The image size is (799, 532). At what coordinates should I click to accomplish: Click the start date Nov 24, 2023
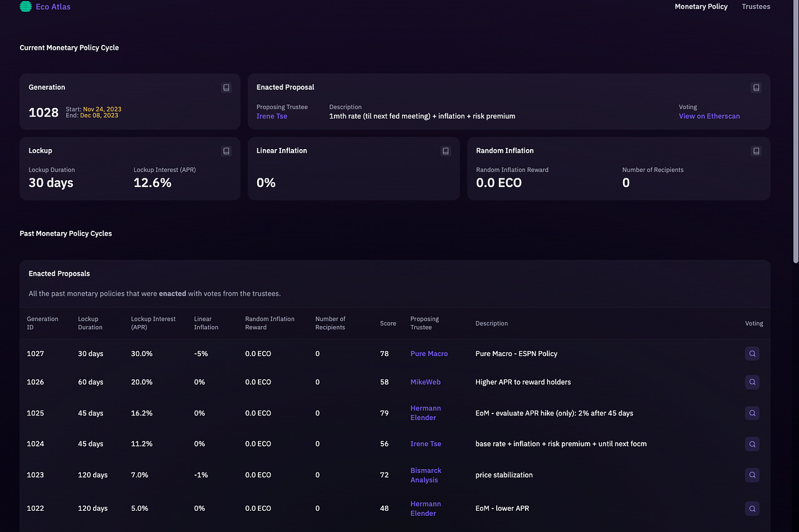coord(102,109)
